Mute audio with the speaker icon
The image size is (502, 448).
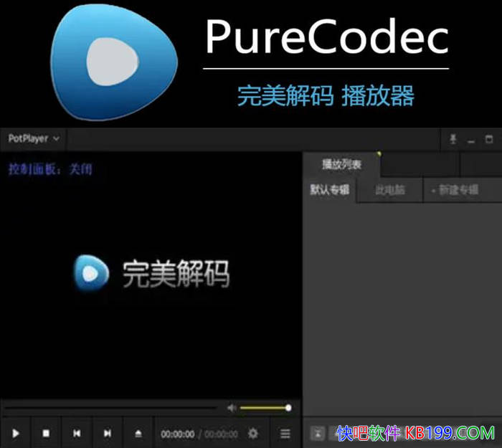click(x=232, y=408)
